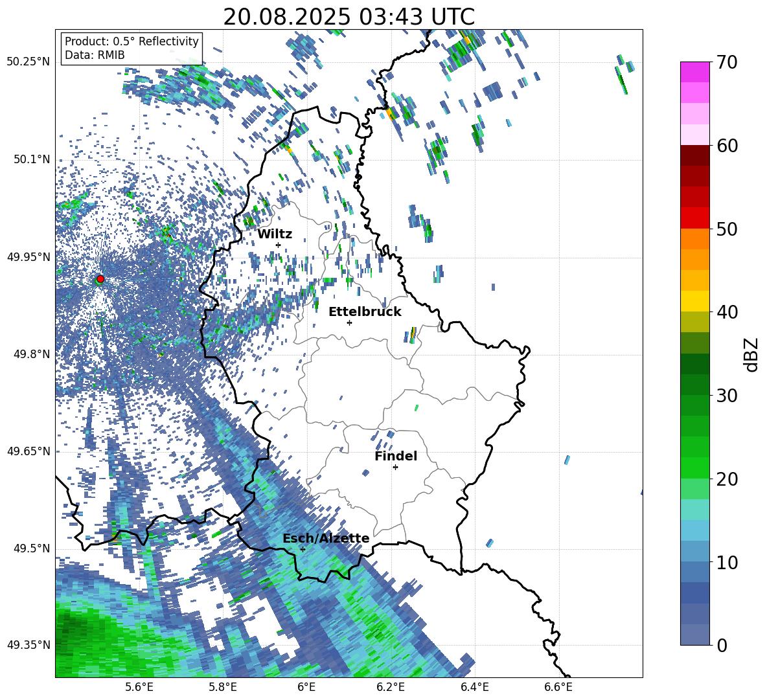Click the '6.2°E' longitude label
Image resolution: width=767 pixels, height=700 pixels.
[x=391, y=687]
